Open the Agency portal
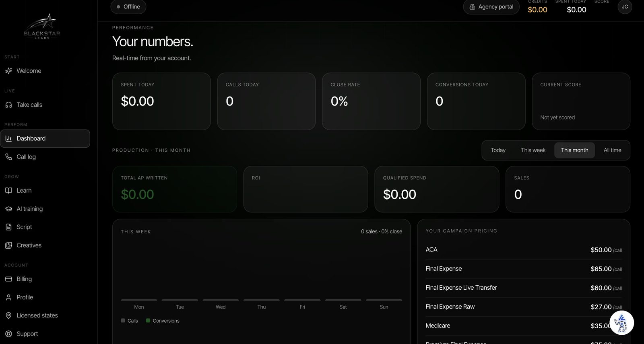Viewport: 644px width, 344px height. click(491, 7)
